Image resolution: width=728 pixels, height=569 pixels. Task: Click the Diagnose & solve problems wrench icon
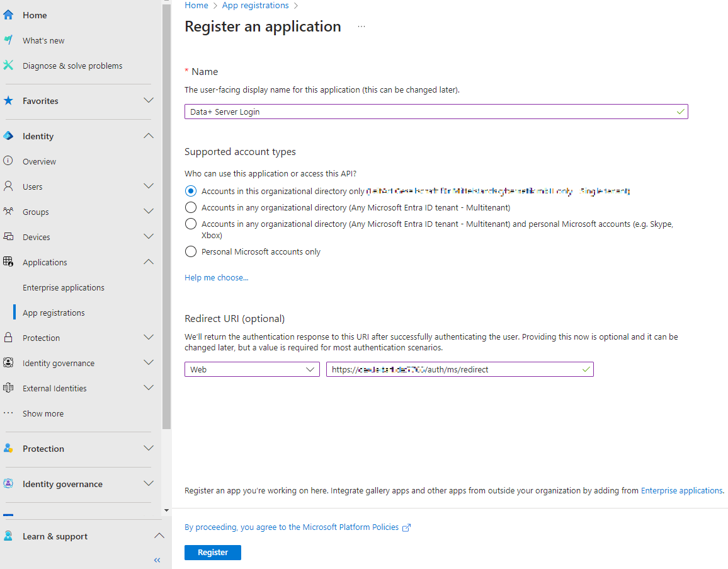(8, 65)
